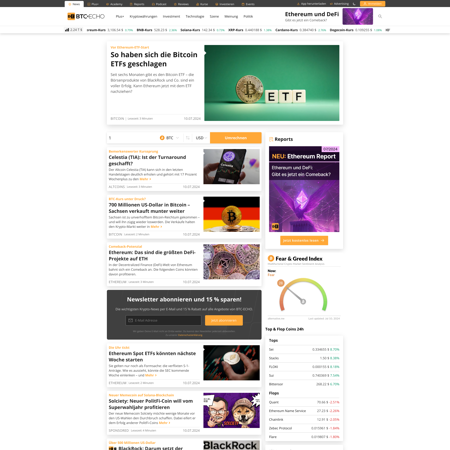
Task: Select the Kurse tab in top bar
Action: pos(202,4)
